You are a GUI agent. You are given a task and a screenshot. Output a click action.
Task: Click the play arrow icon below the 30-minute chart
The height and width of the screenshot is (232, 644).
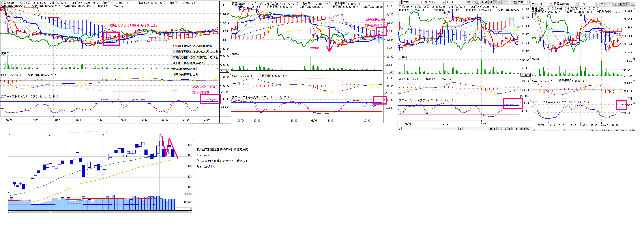click(509, 129)
